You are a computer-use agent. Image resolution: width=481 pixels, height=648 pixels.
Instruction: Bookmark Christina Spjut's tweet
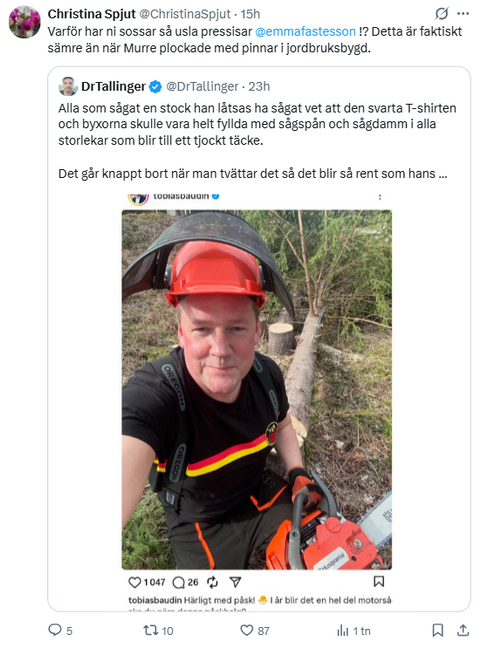pos(438,630)
